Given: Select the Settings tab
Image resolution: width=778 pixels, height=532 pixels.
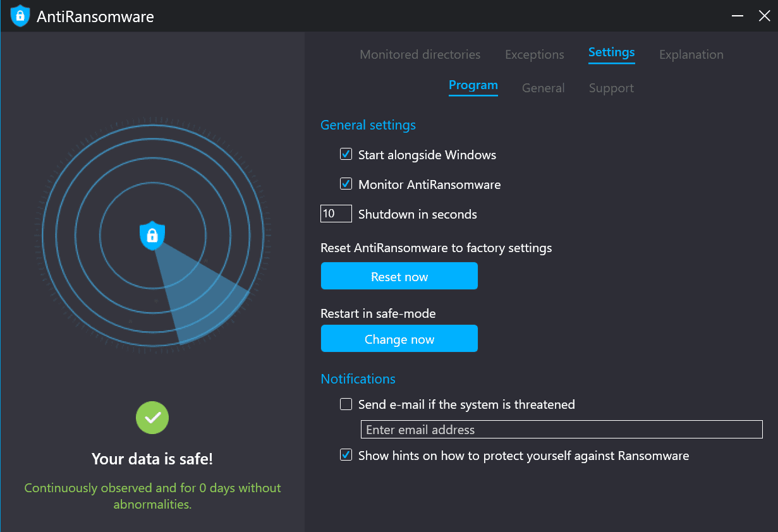Looking at the screenshot, I should 611,52.
